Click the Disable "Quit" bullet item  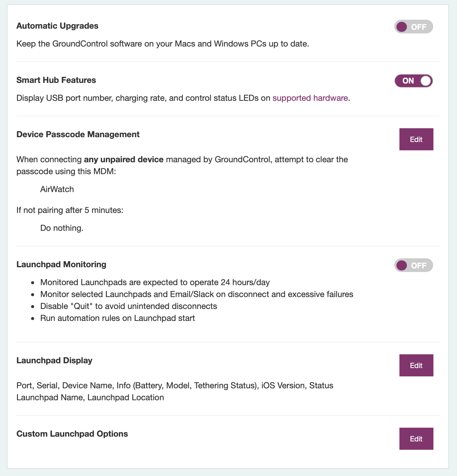click(x=129, y=306)
